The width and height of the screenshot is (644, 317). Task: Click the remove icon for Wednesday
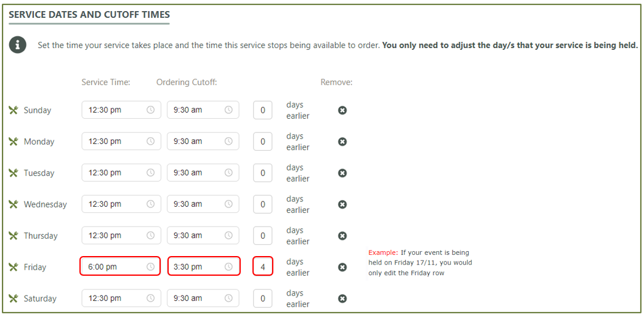click(x=342, y=204)
